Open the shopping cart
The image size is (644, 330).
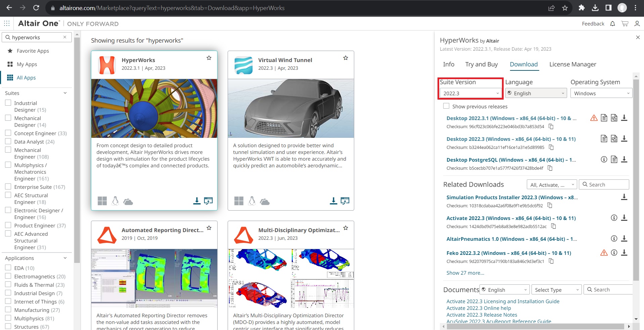pyautogui.click(x=625, y=23)
